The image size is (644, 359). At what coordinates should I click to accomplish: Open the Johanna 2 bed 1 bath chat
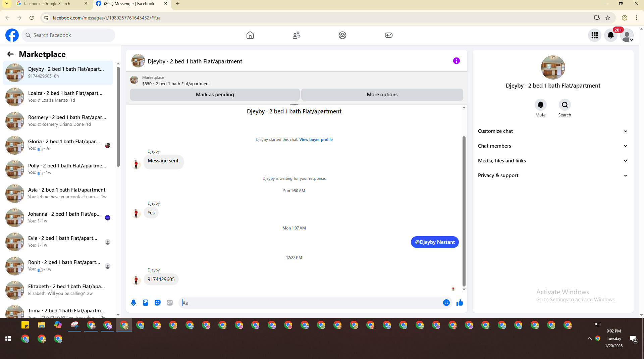click(x=58, y=217)
